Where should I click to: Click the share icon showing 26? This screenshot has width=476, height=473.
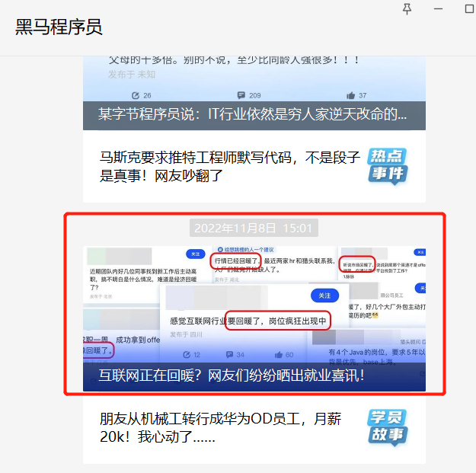tap(136, 96)
